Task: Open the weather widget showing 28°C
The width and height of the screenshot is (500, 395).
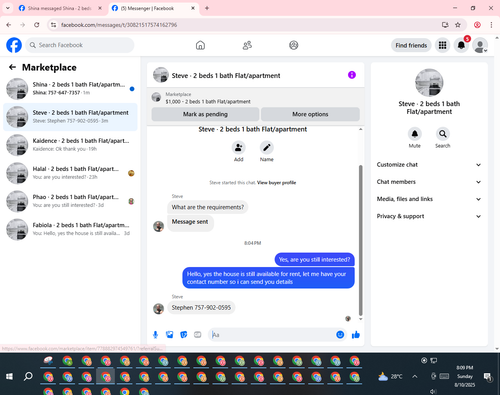Action: pyautogui.click(x=390, y=377)
